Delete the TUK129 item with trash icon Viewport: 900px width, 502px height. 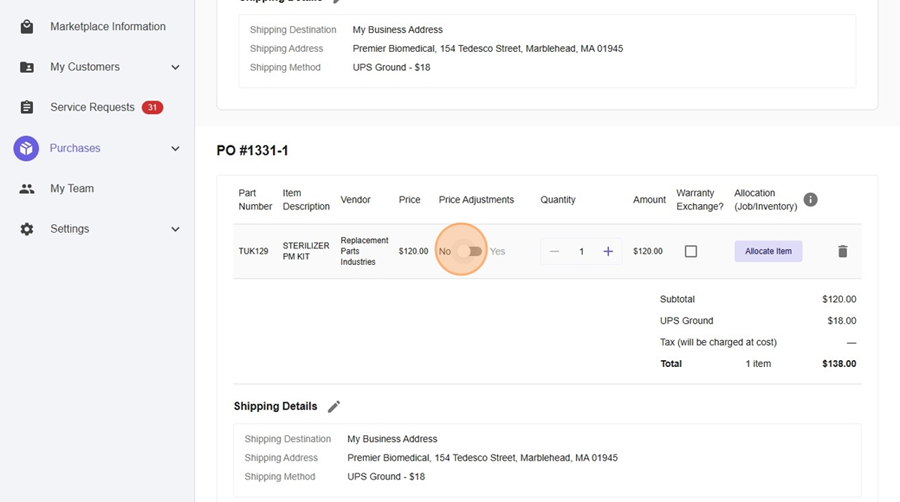click(842, 251)
